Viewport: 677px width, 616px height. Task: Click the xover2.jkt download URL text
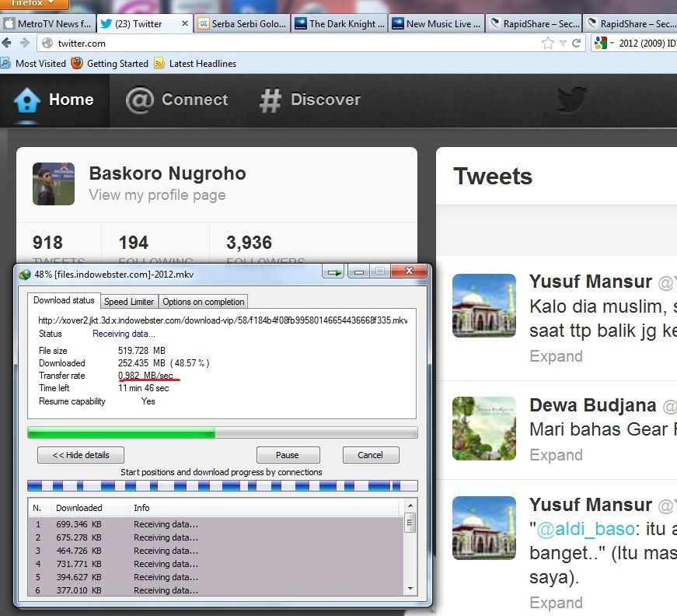click(x=222, y=320)
